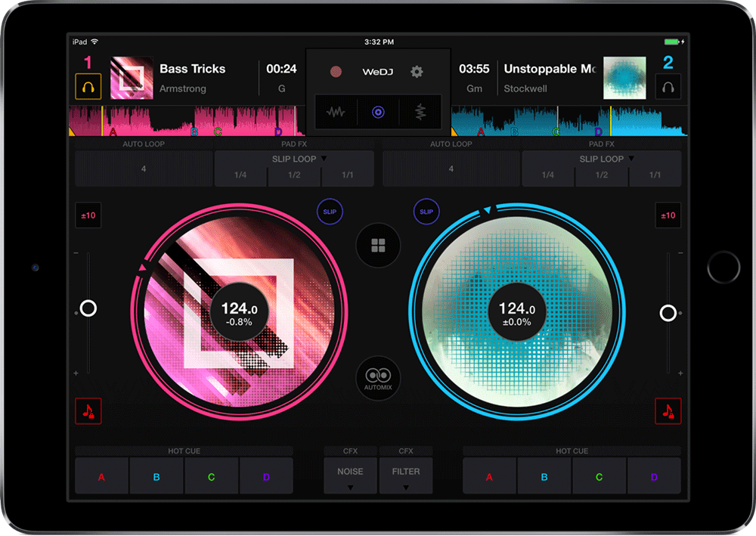Enable SLIP mode on deck 2
756x536 pixels.
[426, 212]
